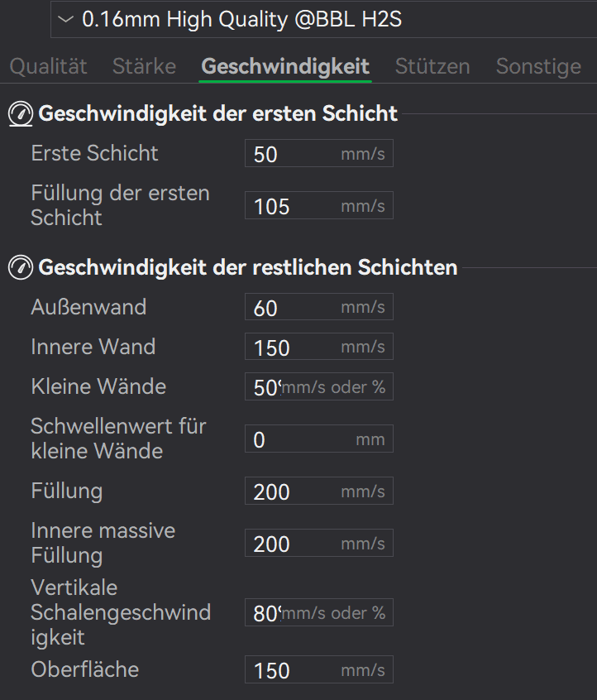597x700 pixels.
Task: Click the Außenwand setting label
Action: 88,308
